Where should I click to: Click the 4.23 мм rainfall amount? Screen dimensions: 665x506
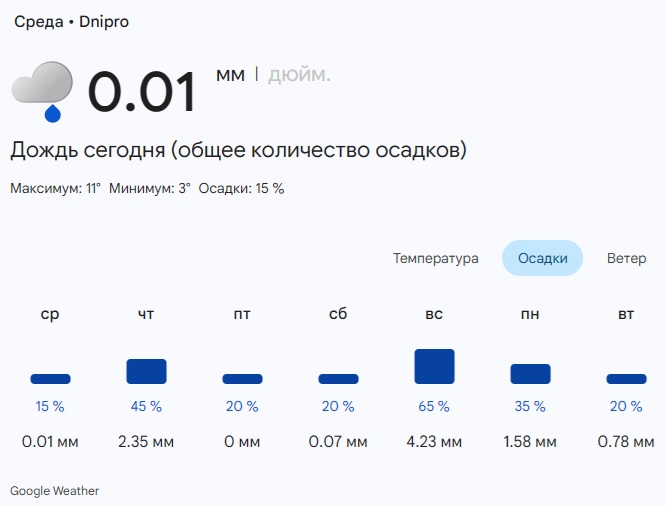click(x=434, y=441)
